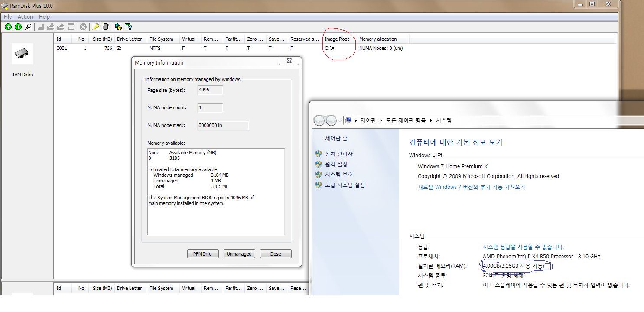Click the magnifying glass toolbar icon
Image resolution: width=644 pixels, height=312 pixels.
pyautogui.click(x=28, y=27)
